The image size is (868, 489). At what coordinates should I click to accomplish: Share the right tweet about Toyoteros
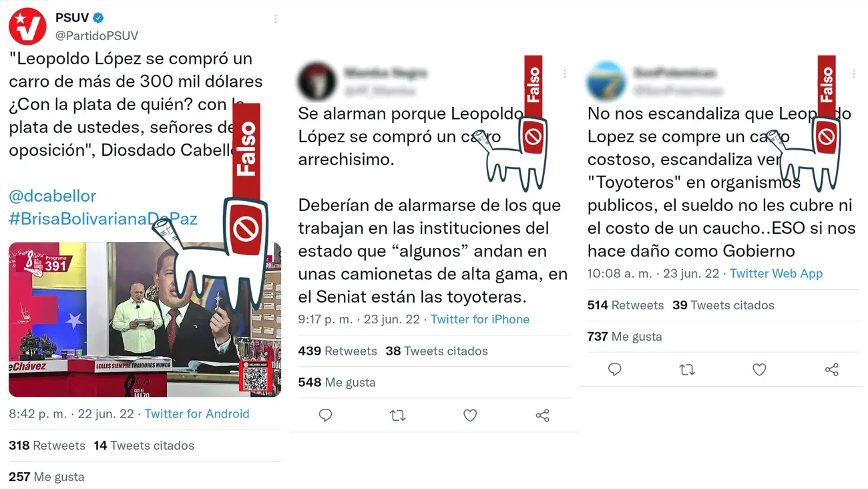pyautogui.click(x=831, y=369)
